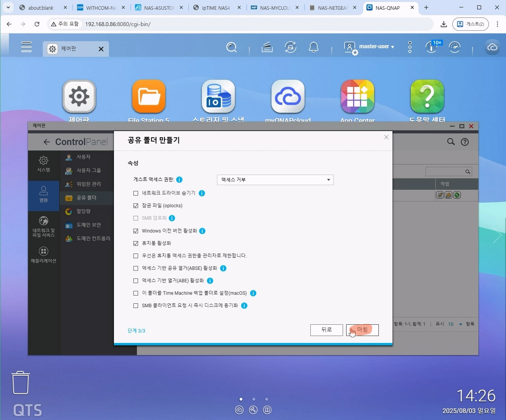Select the shared folders sidebar item

[x=86, y=198]
